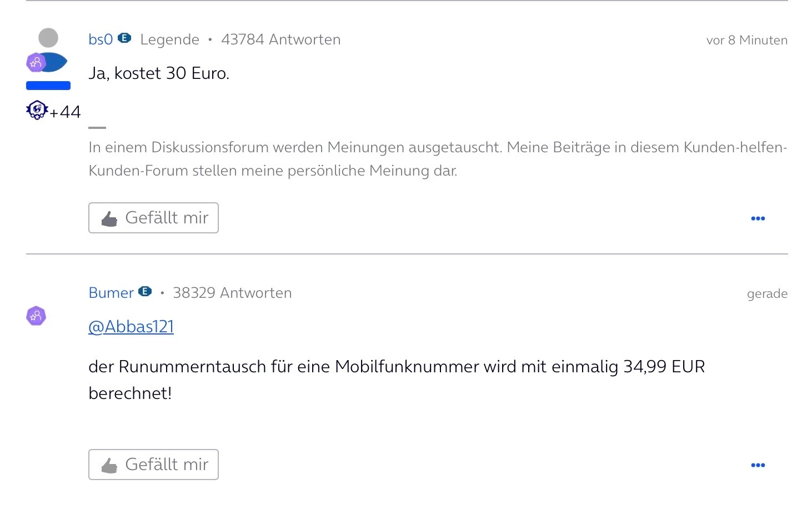This screenshot has height=509, width=812.
Task: Expand the +44 additional badges count
Action: pyautogui.click(x=66, y=112)
